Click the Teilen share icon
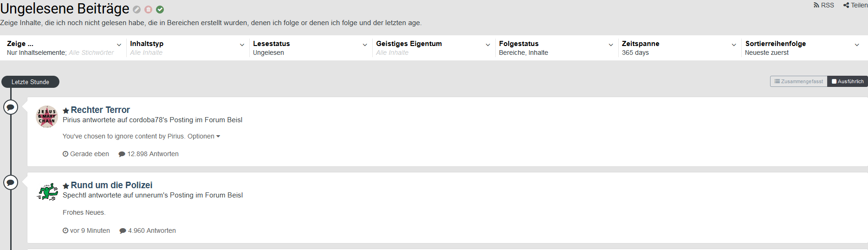This screenshot has width=868, height=250. coord(855,5)
